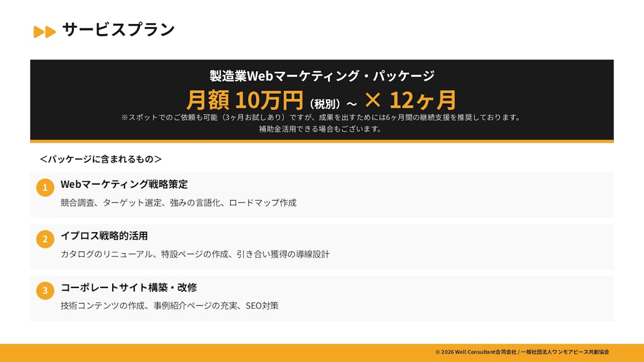The image size is (644, 362).
Task: Click the 補助金活用できる場合もございます line
Action: point(321,129)
